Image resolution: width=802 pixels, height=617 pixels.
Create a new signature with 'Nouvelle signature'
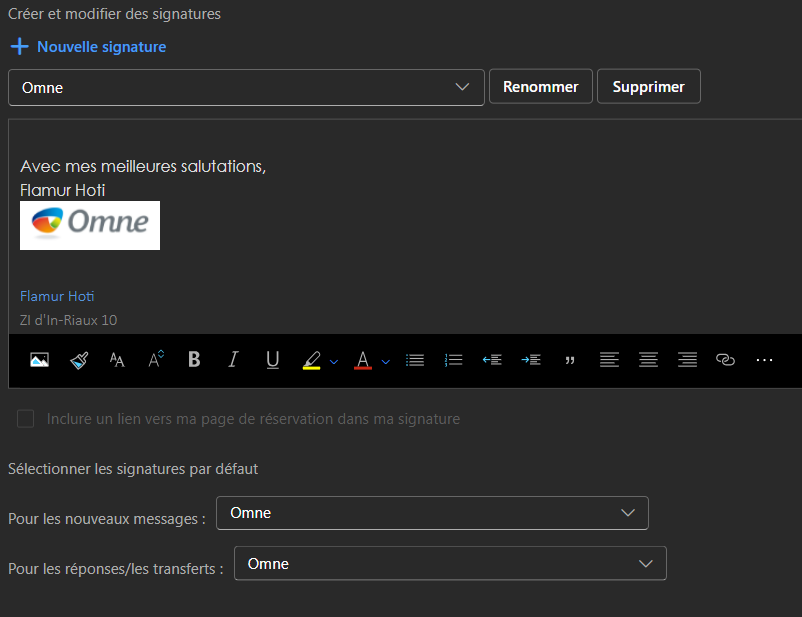pyautogui.click(x=88, y=47)
